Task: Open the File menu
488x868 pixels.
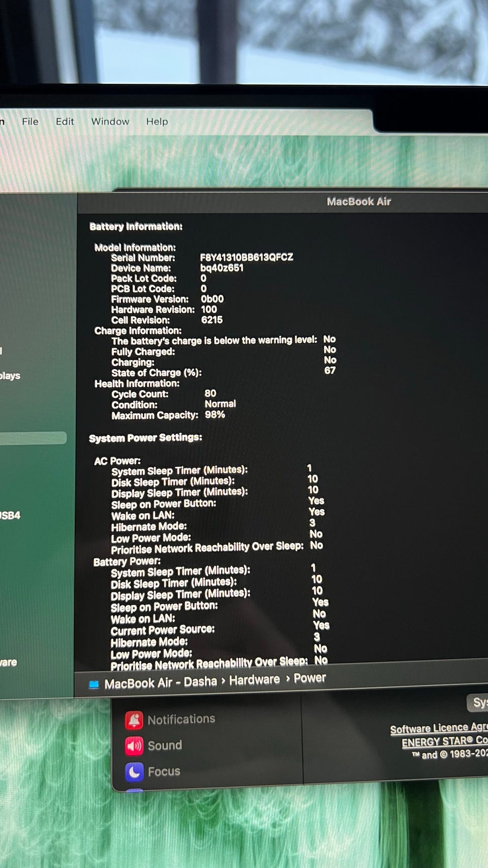Action: click(30, 122)
